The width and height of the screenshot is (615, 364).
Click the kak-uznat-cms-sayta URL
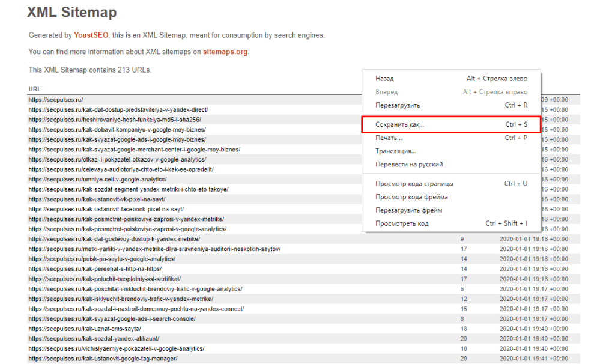point(84,329)
